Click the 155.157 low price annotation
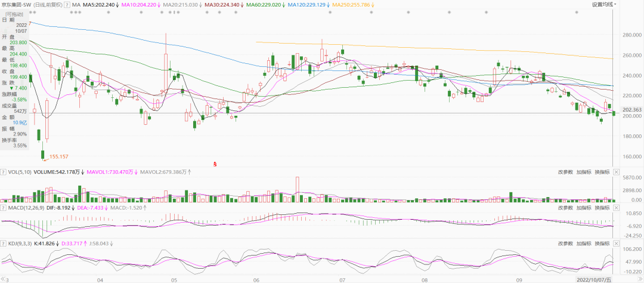 [x=58, y=156]
